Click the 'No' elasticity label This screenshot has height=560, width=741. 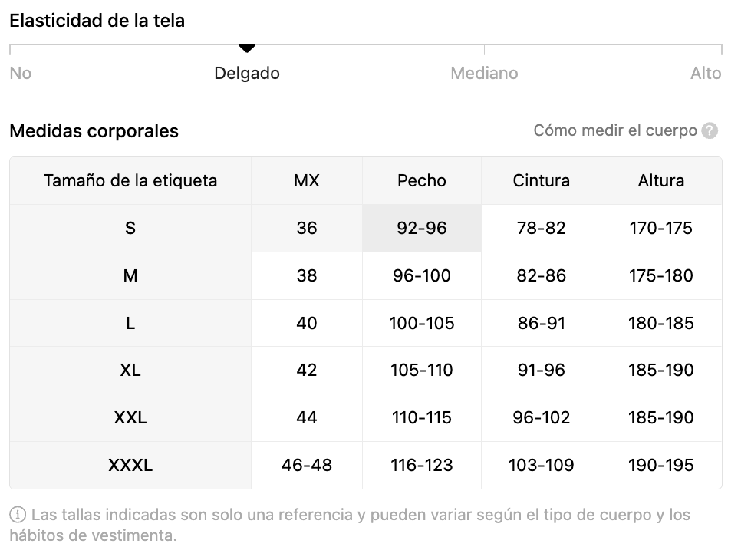(20, 73)
